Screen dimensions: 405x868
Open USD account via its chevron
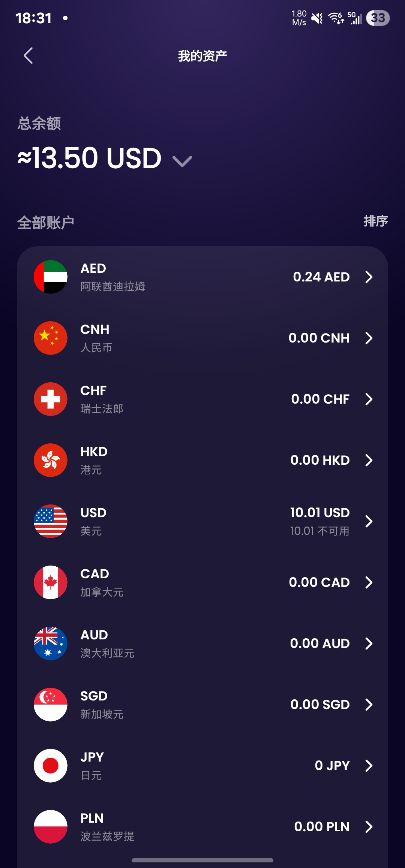pos(369,521)
